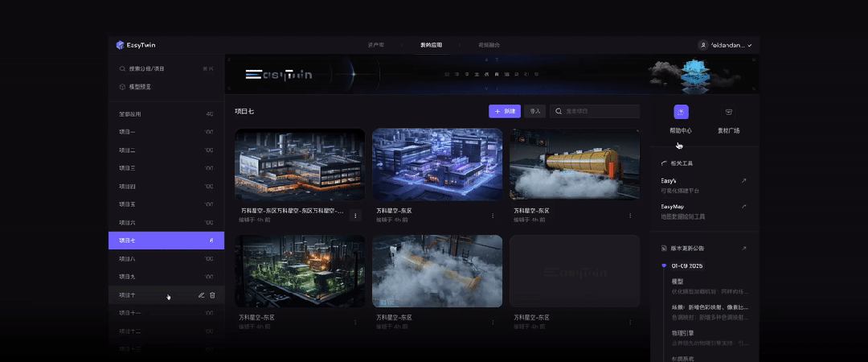868x362 pixels.
Task: Edit 项目十 using the pencil icon
Action: click(202, 295)
